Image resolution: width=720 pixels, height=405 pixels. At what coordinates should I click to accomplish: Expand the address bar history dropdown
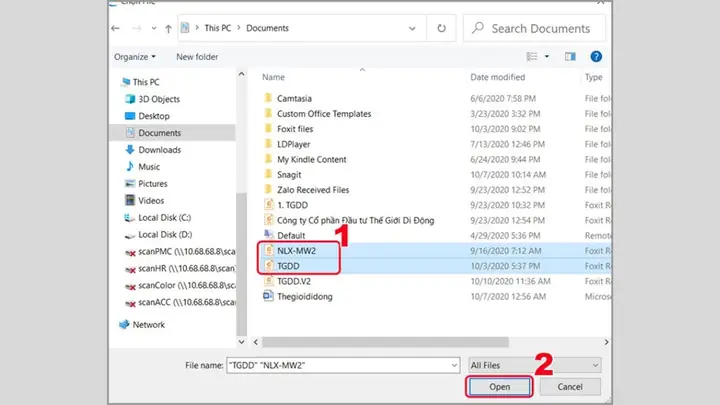click(412, 28)
